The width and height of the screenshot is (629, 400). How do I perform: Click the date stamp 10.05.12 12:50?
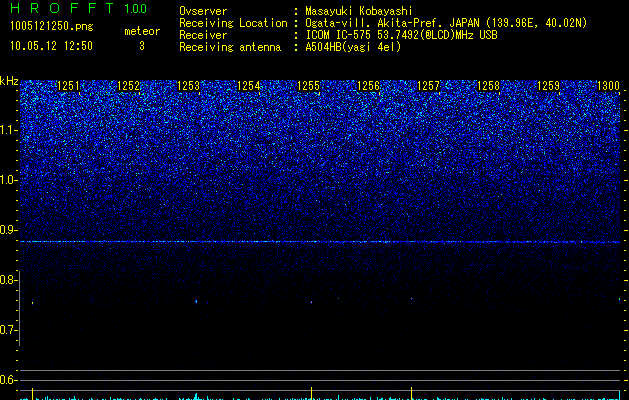point(51,46)
